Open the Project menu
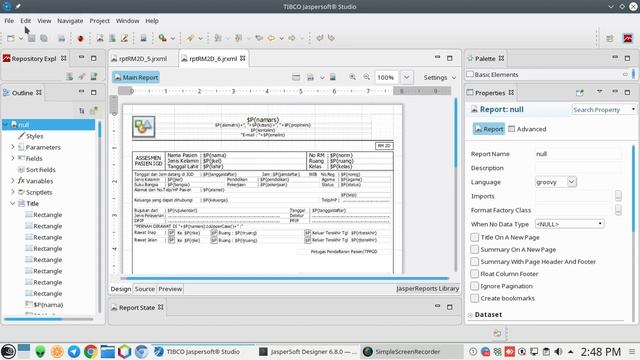This screenshot has width=640, height=360. pos(100,21)
